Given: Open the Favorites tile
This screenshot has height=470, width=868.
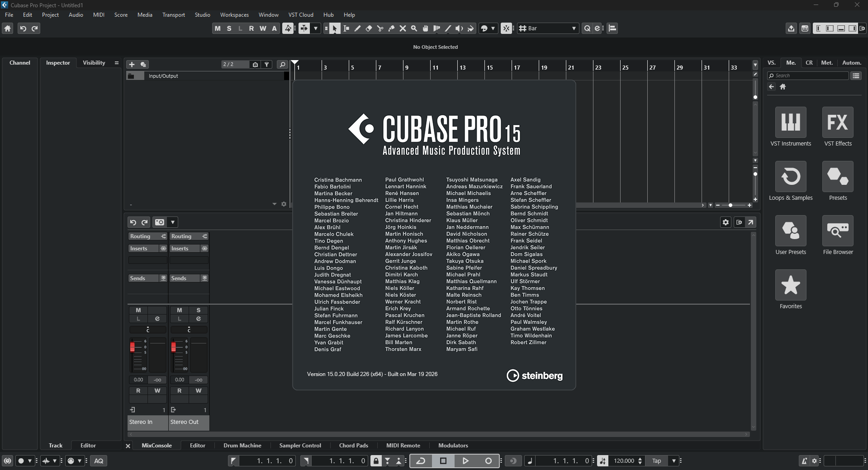Looking at the screenshot, I should tap(791, 285).
